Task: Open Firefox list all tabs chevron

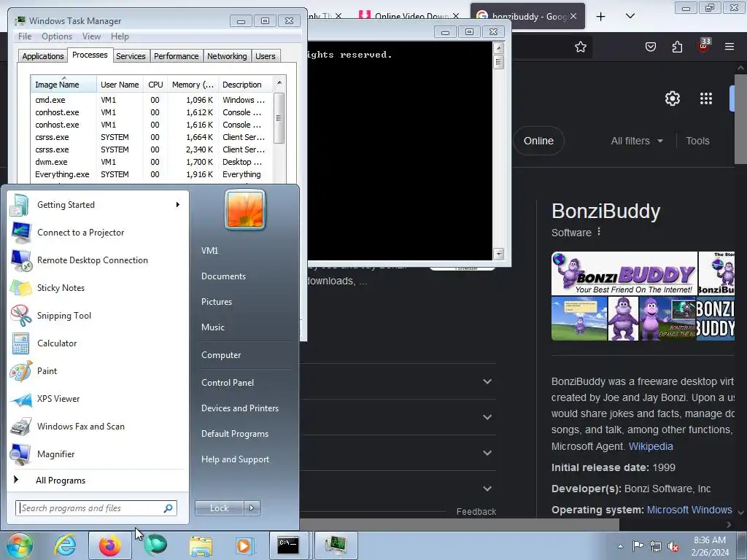Action: [630, 16]
